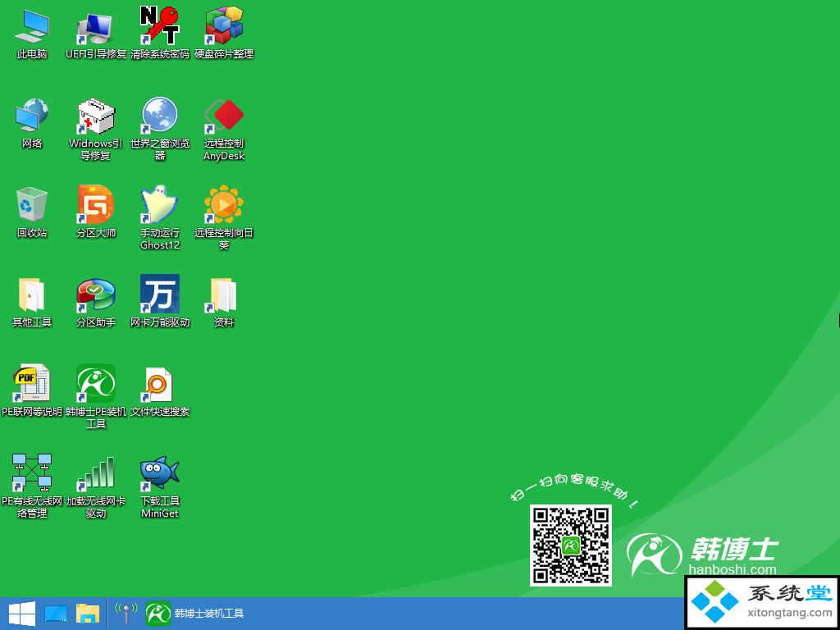Click the wireless antenna taskbar icon
Screen dimensions: 840x630
coord(126,614)
